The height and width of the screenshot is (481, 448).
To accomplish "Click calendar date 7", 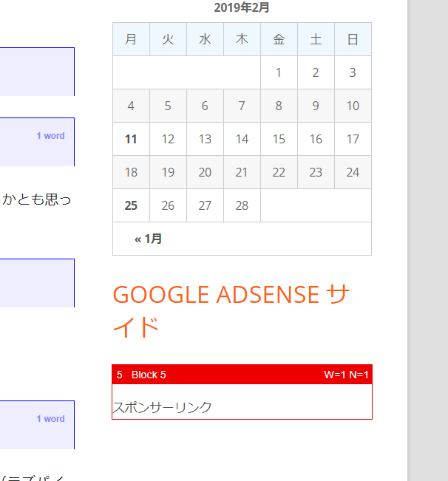I will [242, 106].
